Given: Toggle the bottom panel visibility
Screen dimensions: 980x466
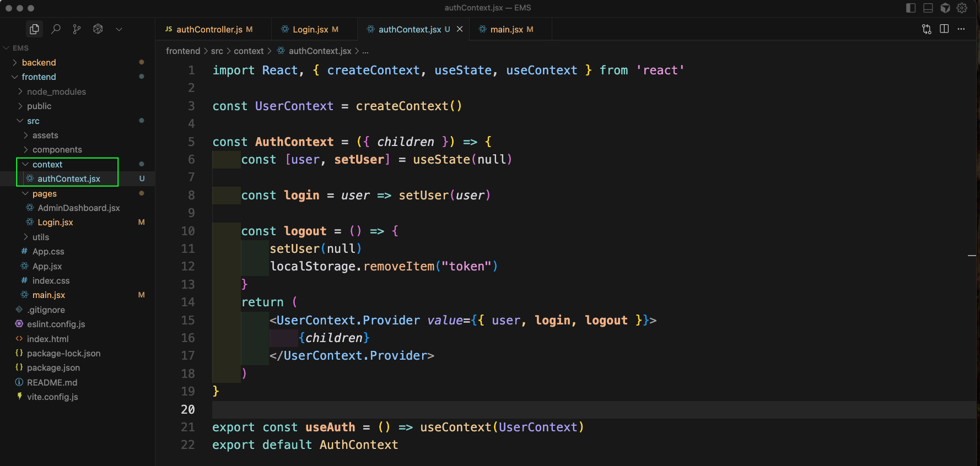Looking at the screenshot, I should tap(928, 8).
